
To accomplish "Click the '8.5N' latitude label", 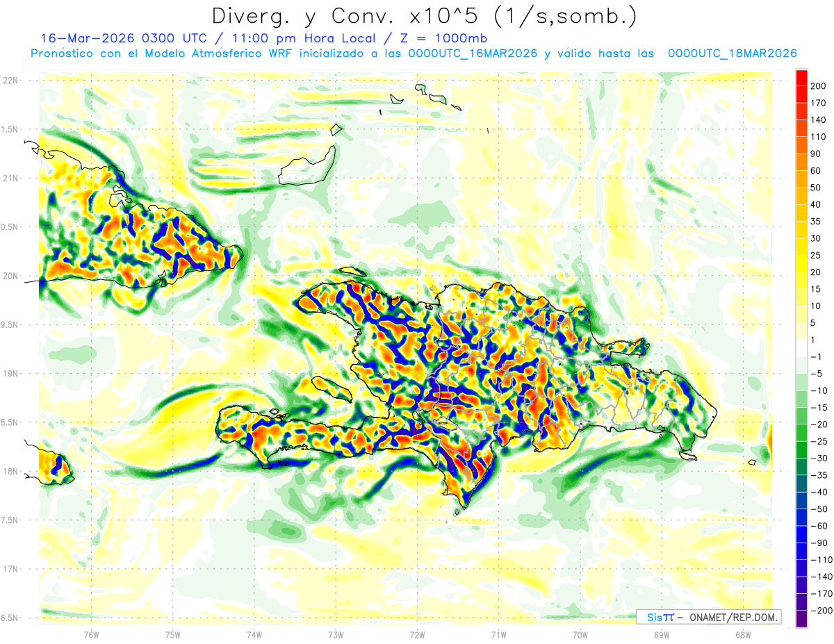I will [x=9, y=422].
